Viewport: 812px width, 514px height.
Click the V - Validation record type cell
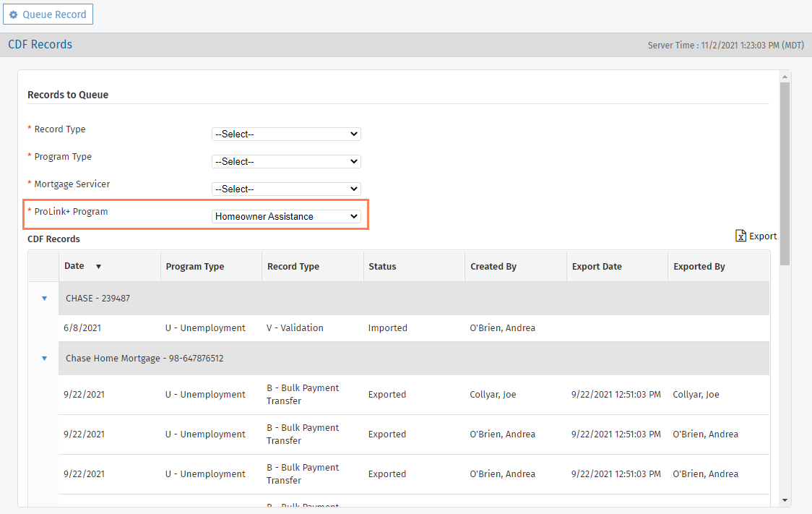[x=295, y=328]
